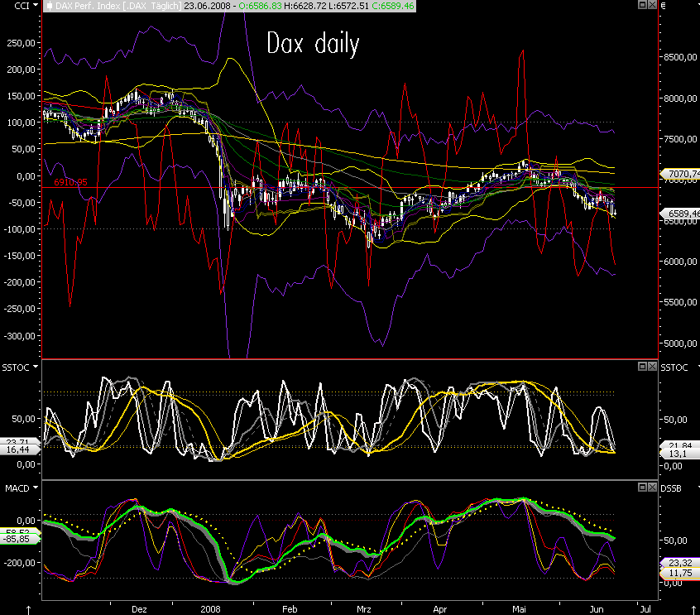Click the '2008' label on the time axis
Screen dimensions: 700x615
(210, 609)
